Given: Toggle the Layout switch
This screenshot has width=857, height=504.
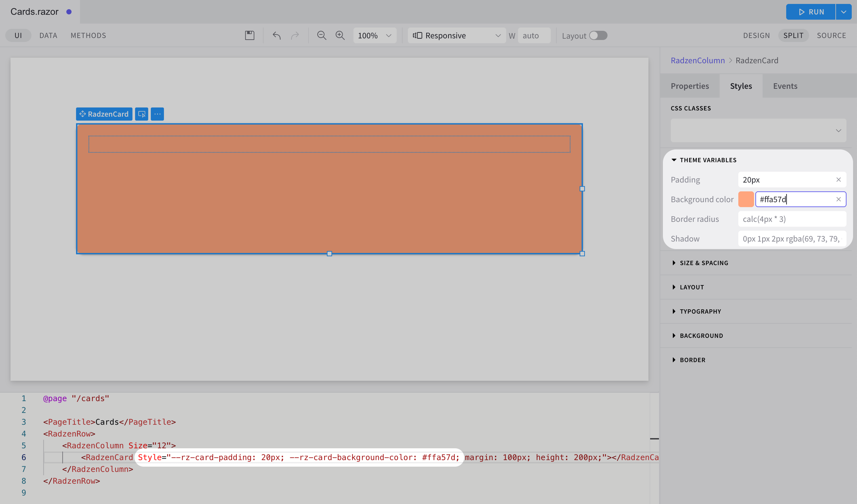Looking at the screenshot, I should tap(598, 35).
